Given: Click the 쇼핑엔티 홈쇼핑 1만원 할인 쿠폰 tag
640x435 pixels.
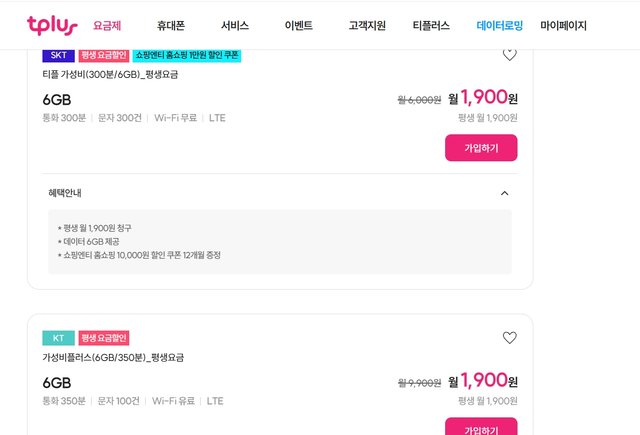Looking at the screenshot, I should click(x=187, y=55).
